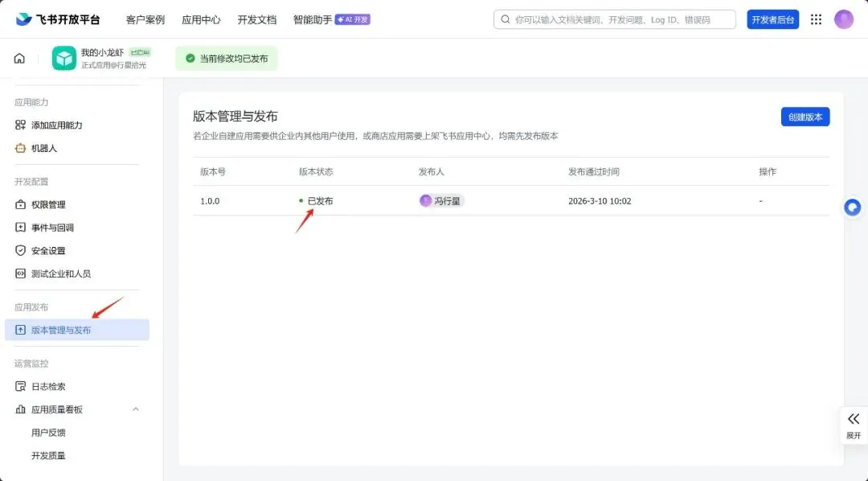
Task: Go to home via house icon
Action: coord(19,59)
